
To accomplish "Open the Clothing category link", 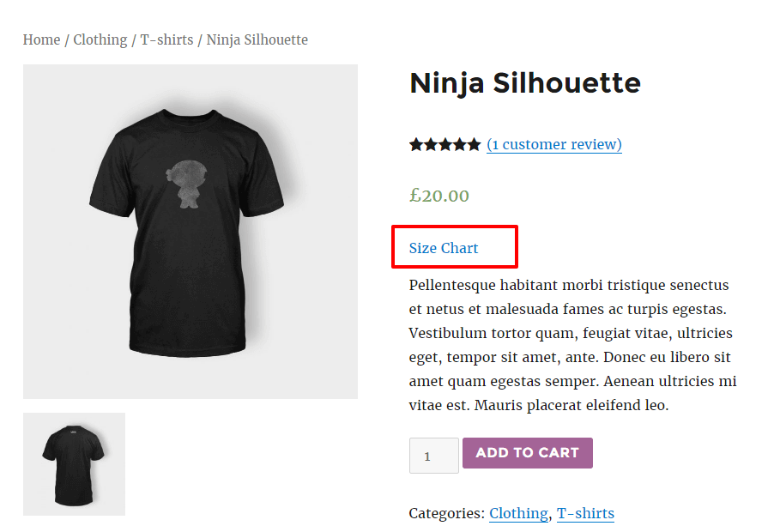I will pos(518,513).
